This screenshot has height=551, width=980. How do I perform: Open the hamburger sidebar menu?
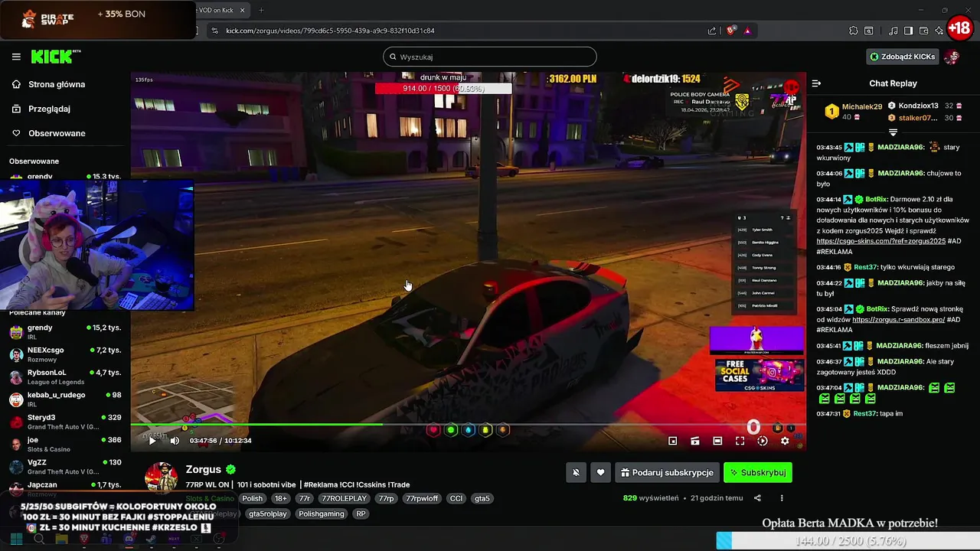[x=16, y=57]
